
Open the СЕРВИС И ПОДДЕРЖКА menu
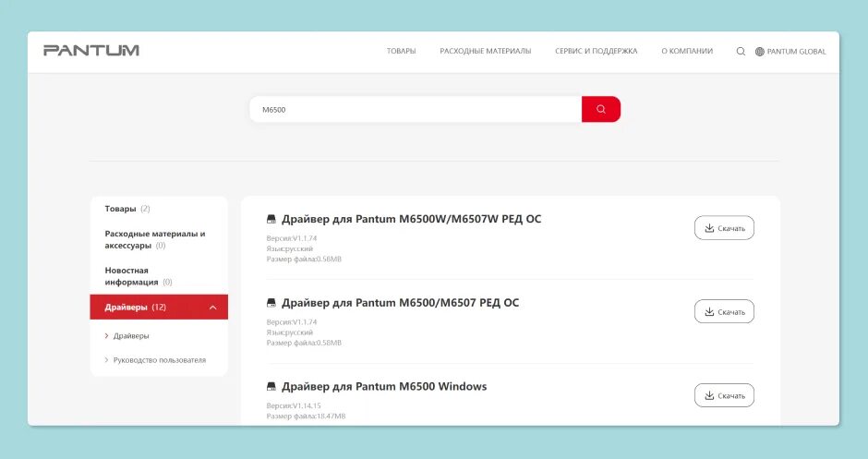[597, 51]
